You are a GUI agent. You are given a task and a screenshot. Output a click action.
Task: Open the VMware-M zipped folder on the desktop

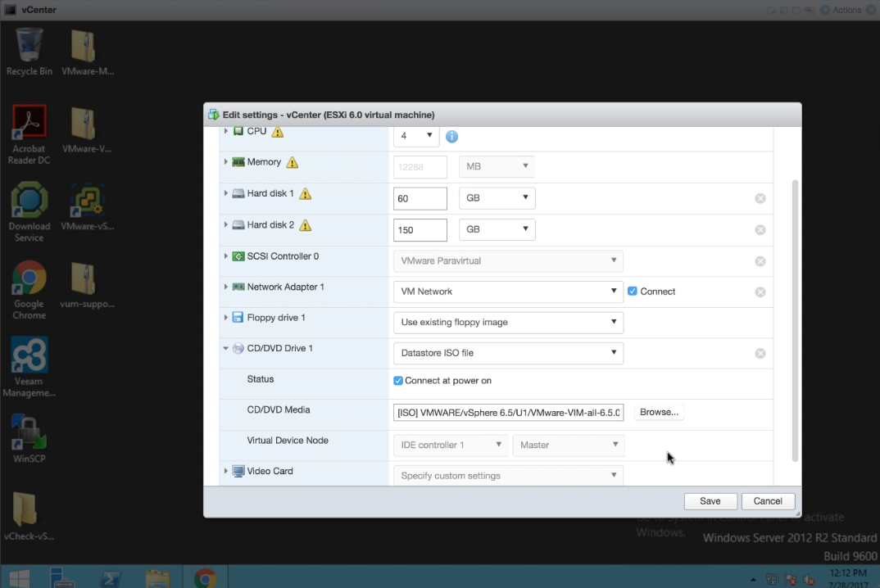point(87,52)
